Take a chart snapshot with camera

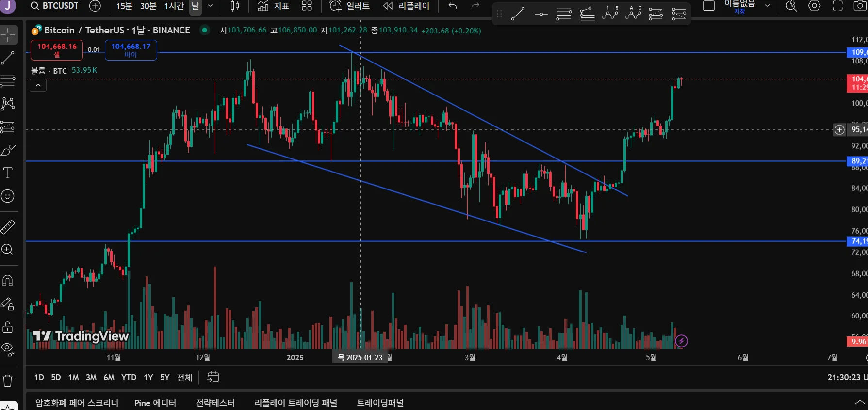pos(860,6)
